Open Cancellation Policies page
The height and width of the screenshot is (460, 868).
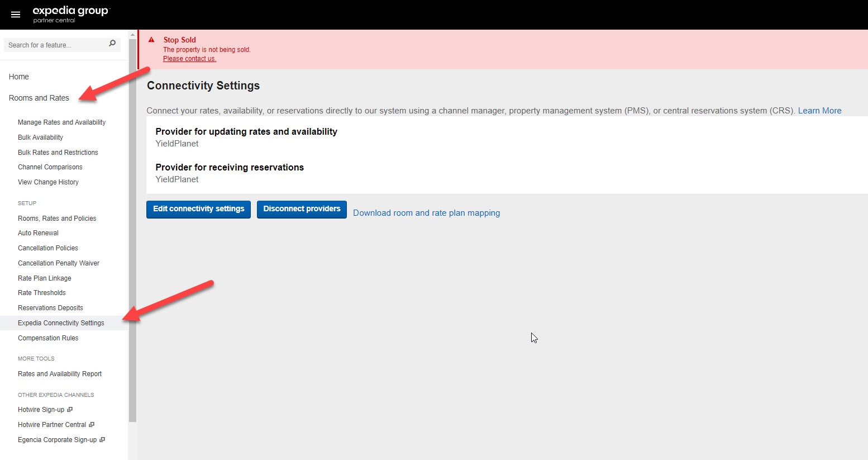pyautogui.click(x=48, y=248)
